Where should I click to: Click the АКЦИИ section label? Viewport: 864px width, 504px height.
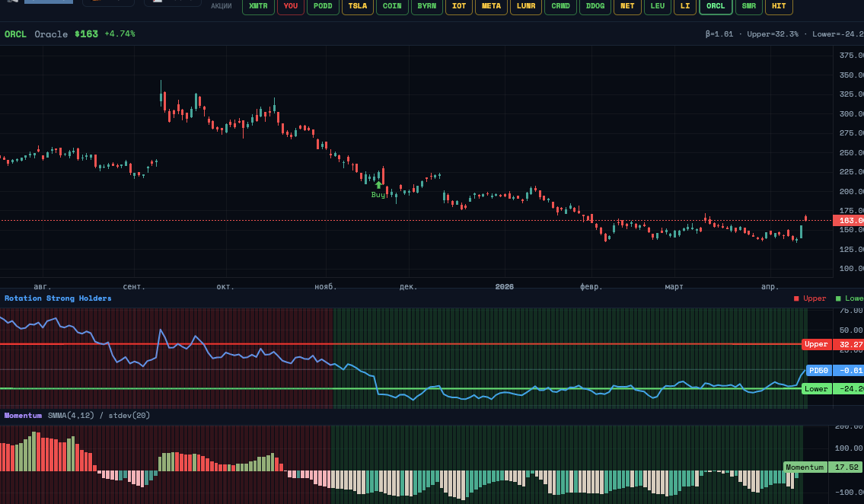[x=221, y=6]
